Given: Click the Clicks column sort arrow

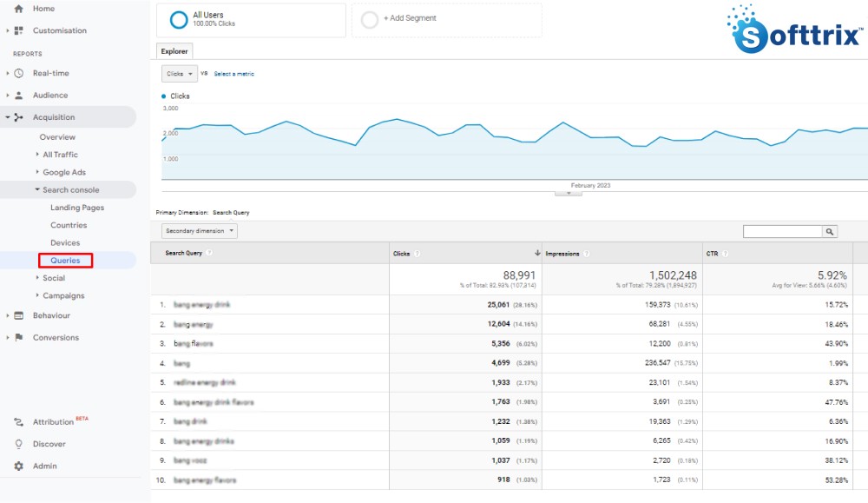Looking at the screenshot, I should (537, 253).
